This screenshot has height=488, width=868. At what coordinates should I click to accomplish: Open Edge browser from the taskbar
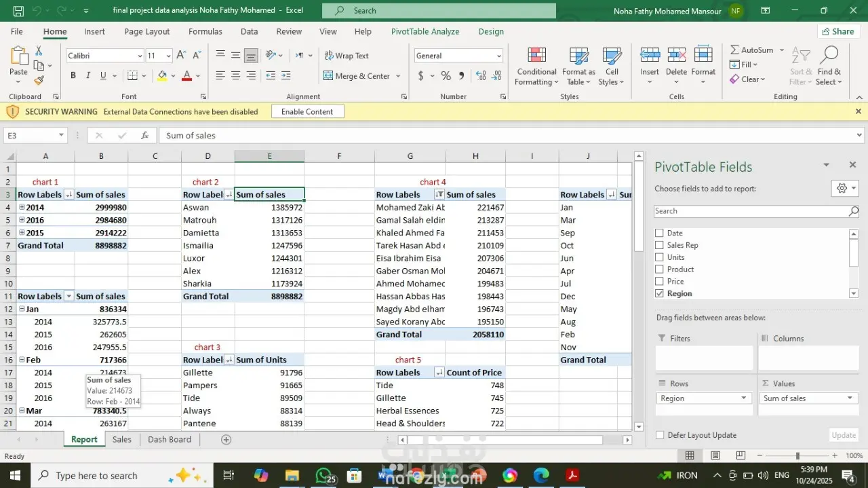pyautogui.click(x=540, y=476)
